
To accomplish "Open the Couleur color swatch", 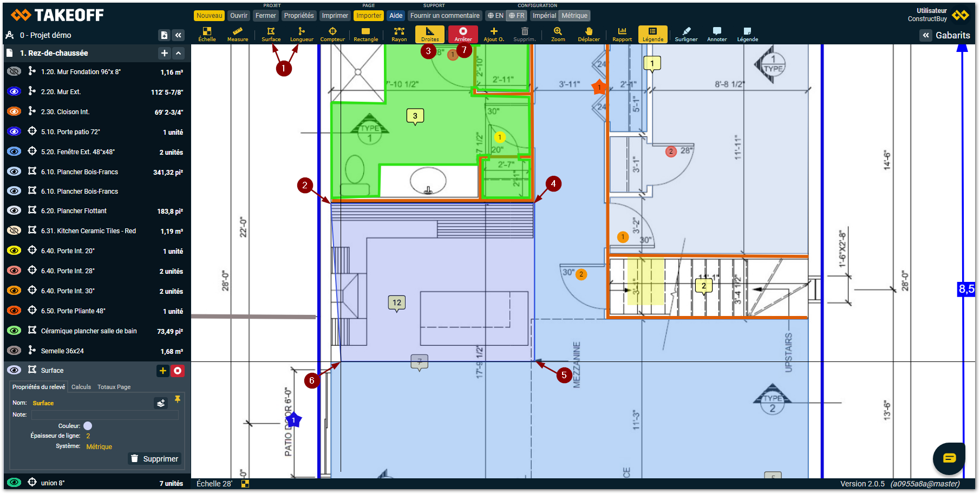I will point(88,426).
